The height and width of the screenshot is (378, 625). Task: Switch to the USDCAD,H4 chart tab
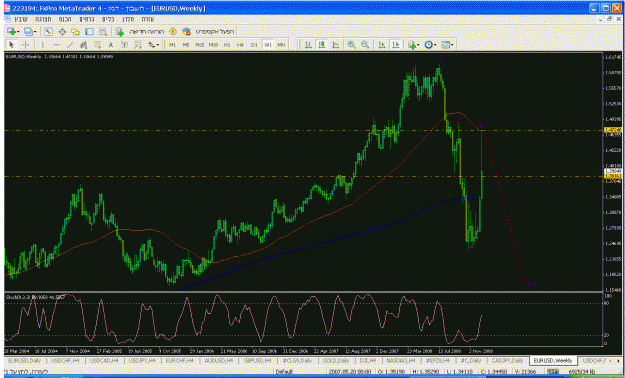(104, 360)
